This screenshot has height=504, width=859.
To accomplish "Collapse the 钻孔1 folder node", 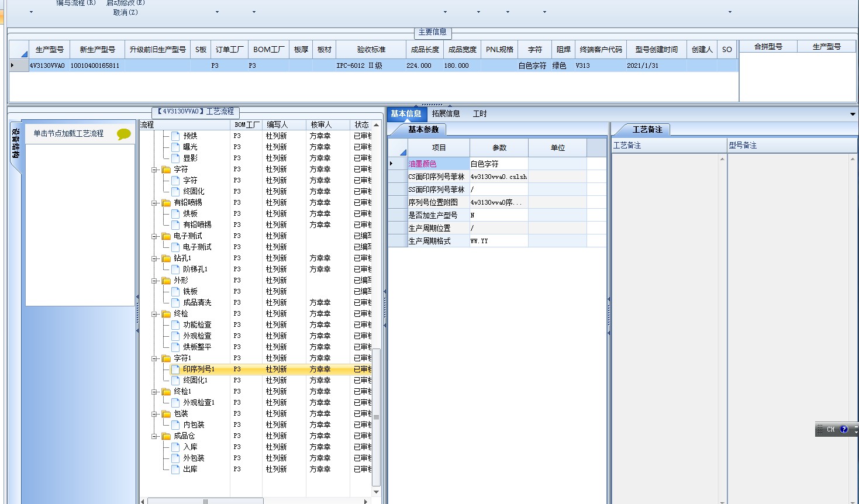I will [x=155, y=258].
